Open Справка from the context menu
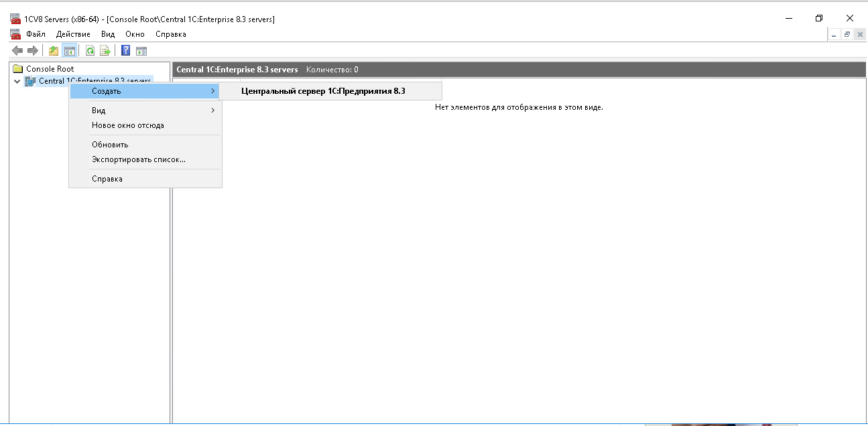Image resolution: width=868 pixels, height=426 pixels. [x=107, y=179]
